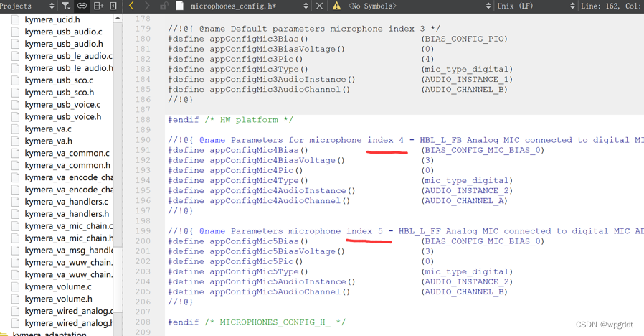Click the file icon beside kymera_va_common.h
This screenshot has width=644, height=336.
tap(16, 165)
